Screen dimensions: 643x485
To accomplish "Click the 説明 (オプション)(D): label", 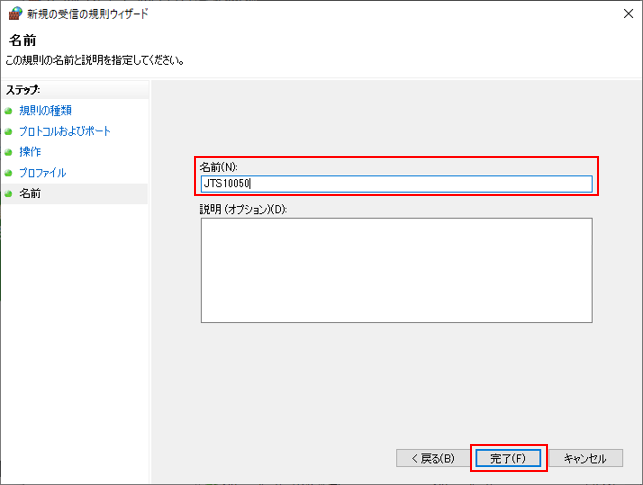I will point(243,209).
